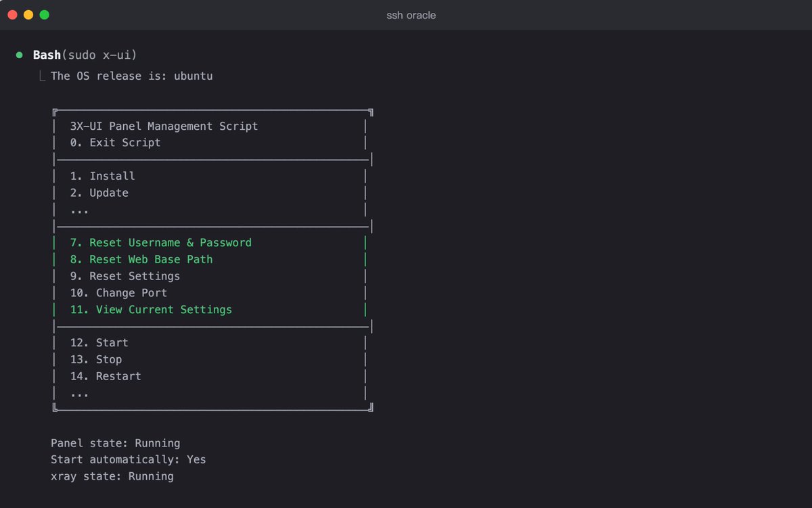Click the "Panel state: Running" status line
This screenshot has height=508, width=812.
coord(116,444)
